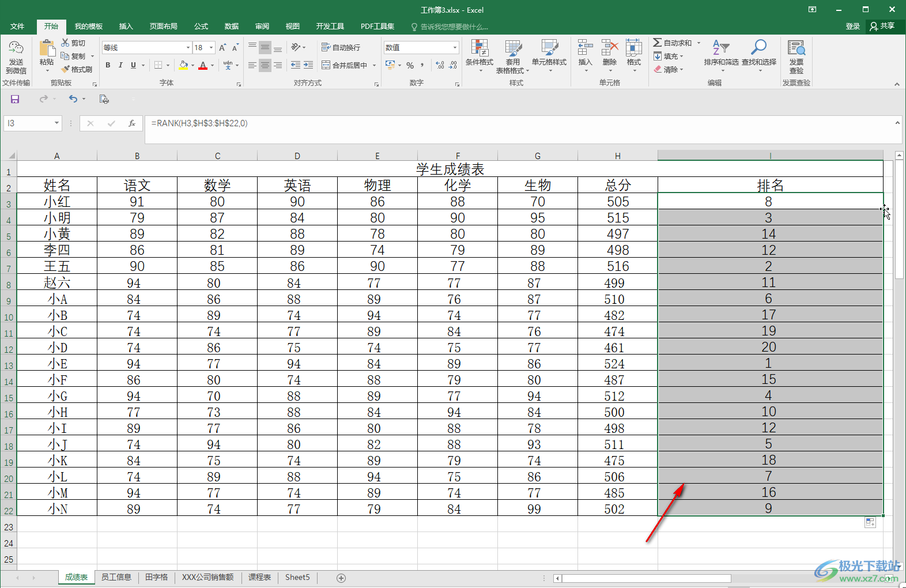Viewport: 906px width, 588px height.
Task: Open 单元格样式 cell styles gallery
Action: (549, 56)
